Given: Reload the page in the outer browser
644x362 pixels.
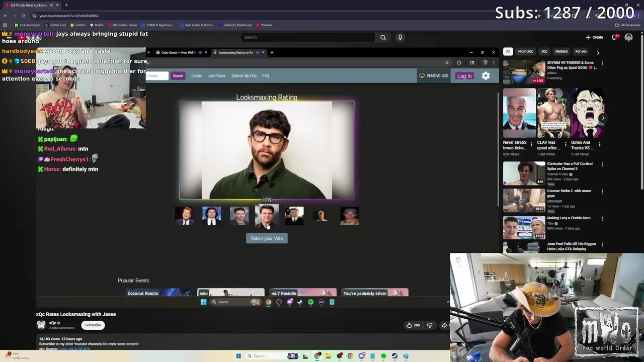Looking at the screenshot, I should coord(23,16).
